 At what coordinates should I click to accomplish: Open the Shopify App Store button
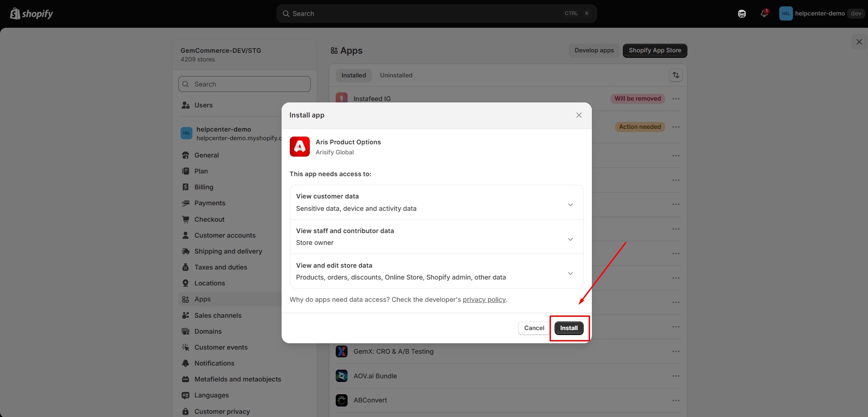tap(655, 50)
